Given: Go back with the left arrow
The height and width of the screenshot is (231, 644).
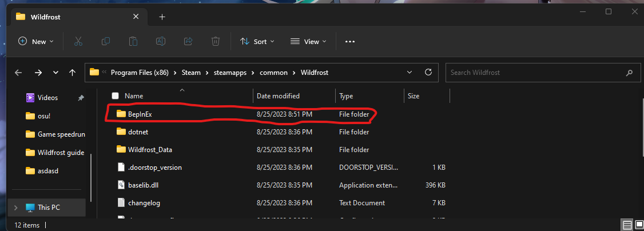Looking at the screenshot, I should tap(18, 73).
